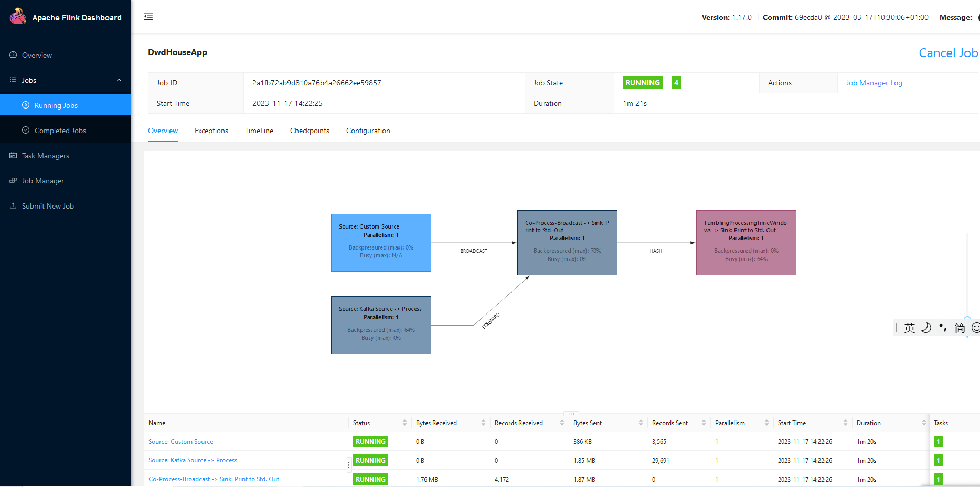Click RUNNING status in Kafka Source row
Screen dimensions: 980x487
tap(370, 461)
